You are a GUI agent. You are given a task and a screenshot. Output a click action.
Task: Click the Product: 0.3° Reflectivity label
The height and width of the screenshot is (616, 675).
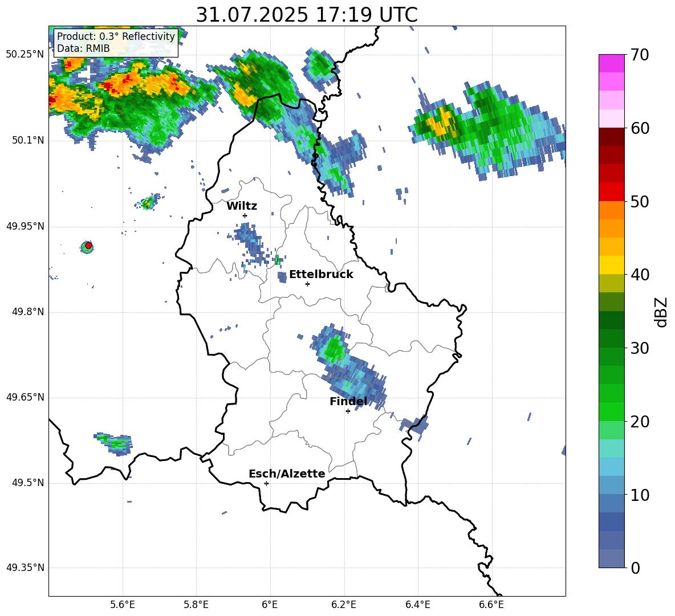tap(116, 36)
